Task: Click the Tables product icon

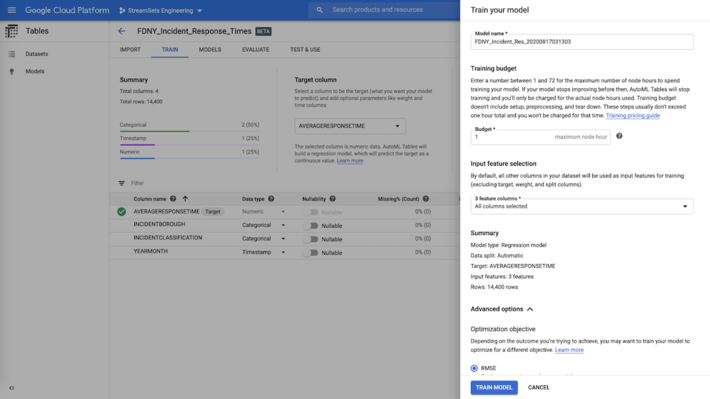Action: point(11,31)
